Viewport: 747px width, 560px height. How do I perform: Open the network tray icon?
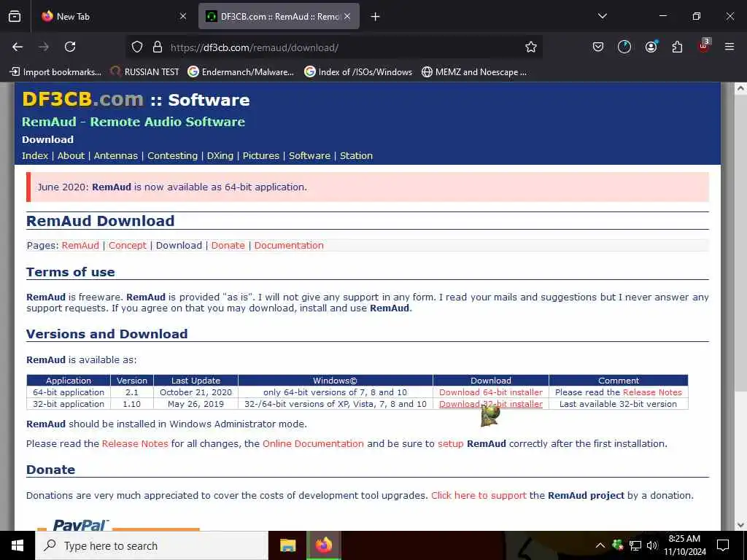pyautogui.click(x=635, y=545)
